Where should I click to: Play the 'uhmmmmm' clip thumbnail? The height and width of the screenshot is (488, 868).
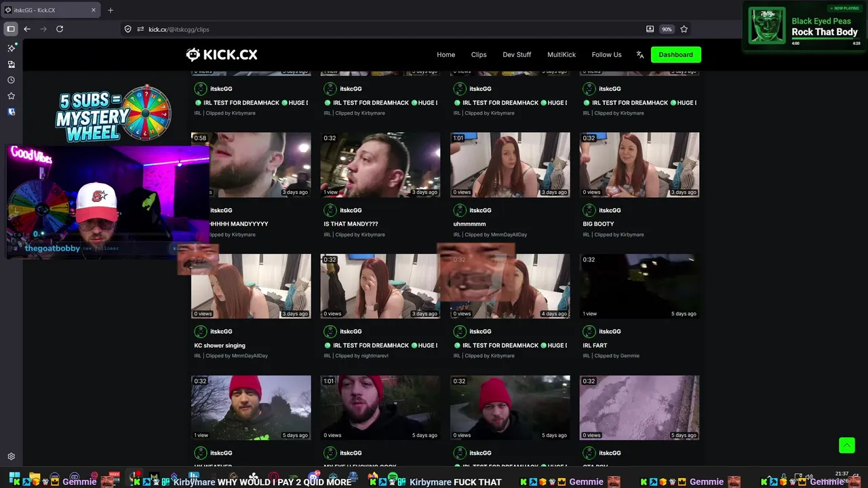[x=510, y=165]
